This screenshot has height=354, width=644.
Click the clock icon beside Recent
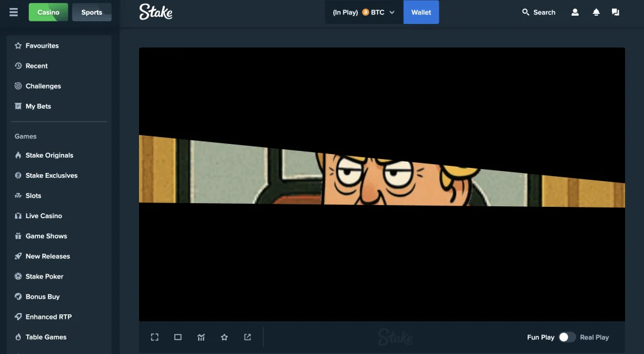tap(18, 66)
